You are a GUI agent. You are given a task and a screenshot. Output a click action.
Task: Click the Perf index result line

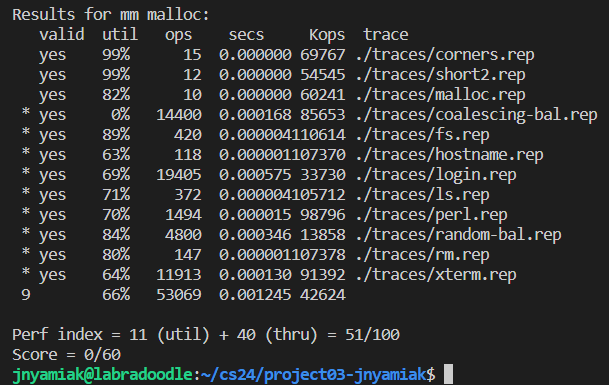206,335
